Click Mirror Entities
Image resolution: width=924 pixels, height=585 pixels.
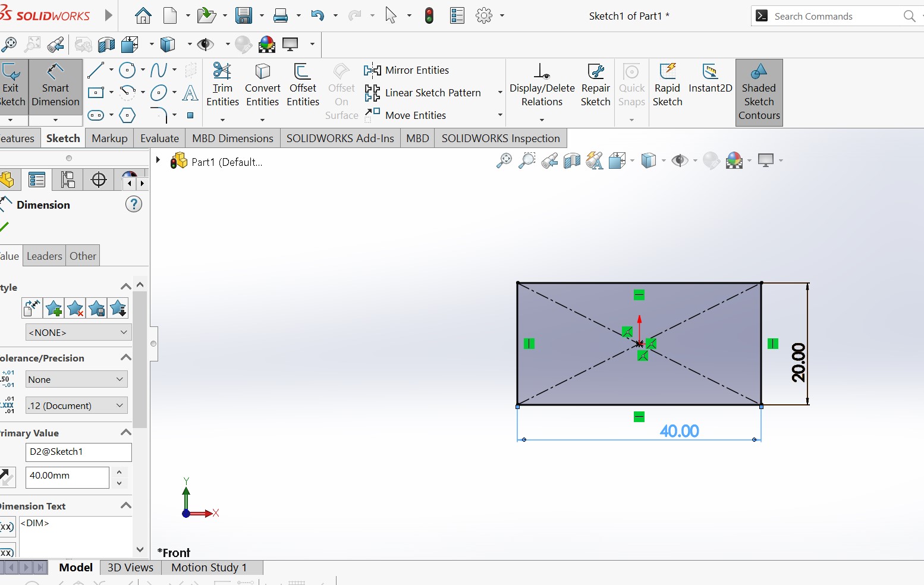click(407, 70)
